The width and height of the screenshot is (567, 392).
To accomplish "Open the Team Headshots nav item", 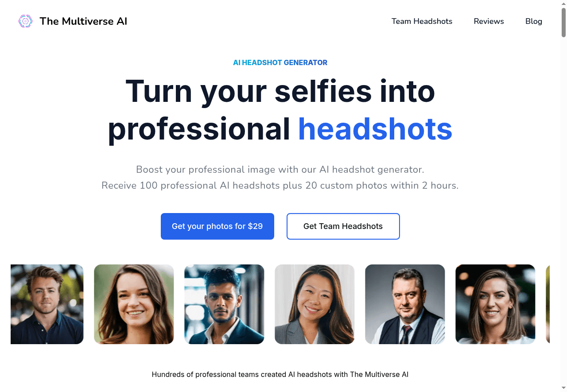I will 422,21.
